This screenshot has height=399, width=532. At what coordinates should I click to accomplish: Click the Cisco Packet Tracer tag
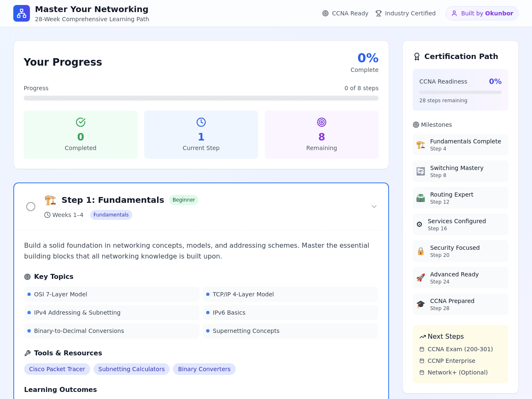57,369
